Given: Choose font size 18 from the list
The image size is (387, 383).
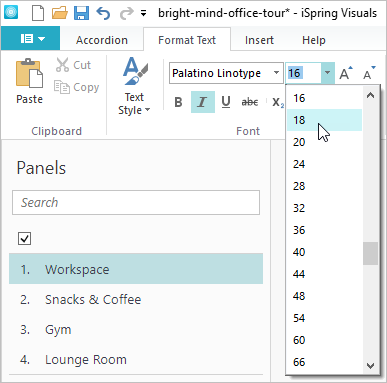Looking at the screenshot, I should click(324, 120).
